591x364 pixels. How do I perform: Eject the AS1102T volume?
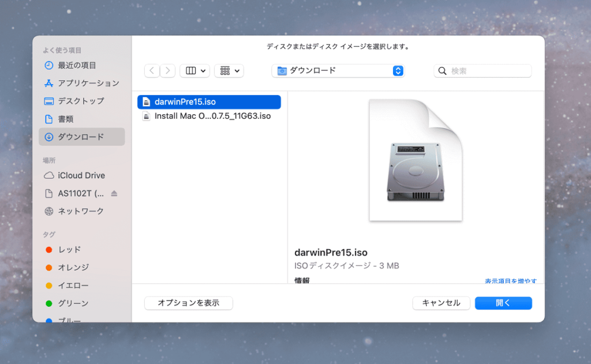coord(114,194)
